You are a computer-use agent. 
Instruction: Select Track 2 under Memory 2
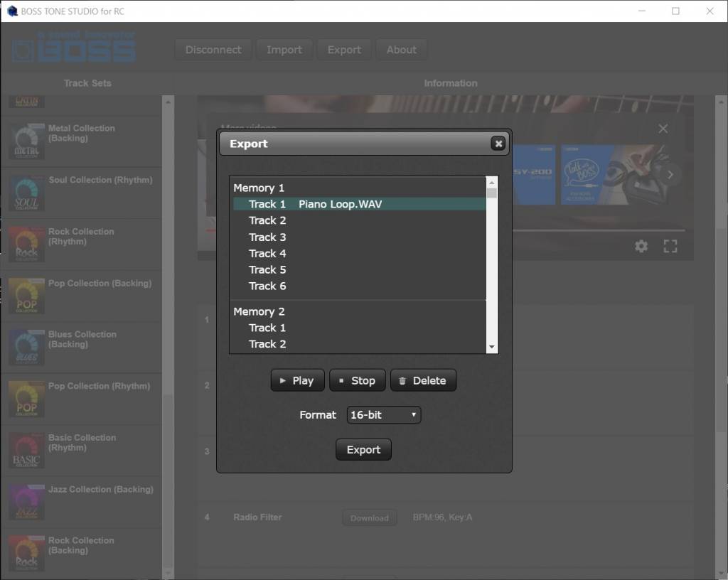click(x=359, y=344)
